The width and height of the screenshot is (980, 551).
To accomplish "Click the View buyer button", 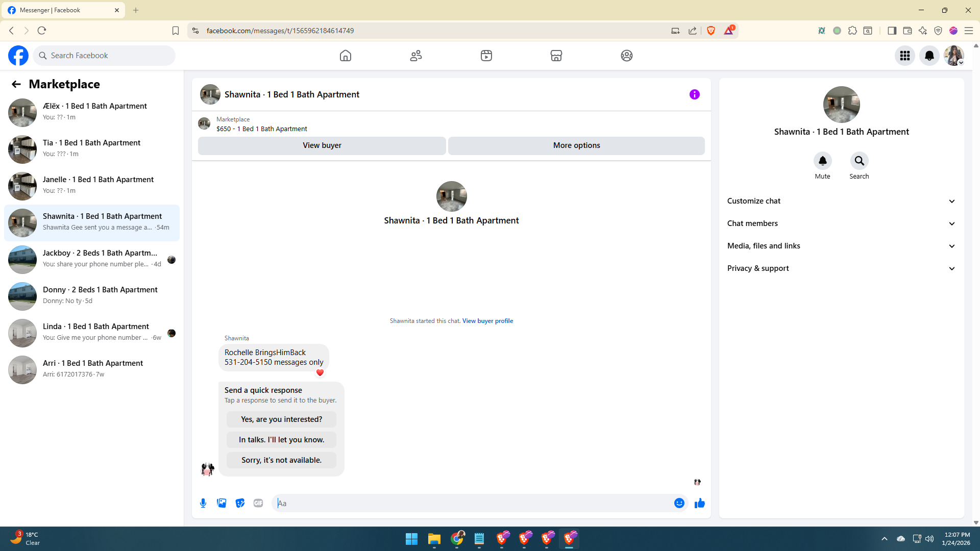I will (x=322, y=145).
